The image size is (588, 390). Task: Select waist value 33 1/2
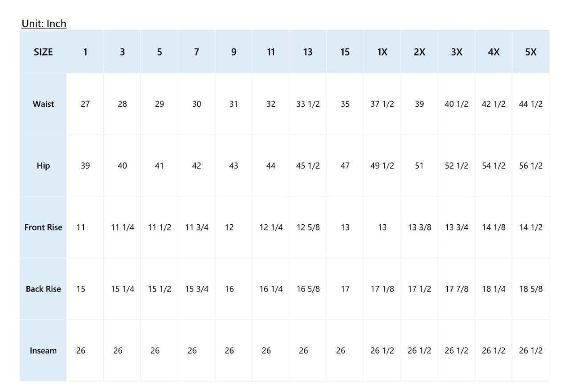pyautogui.click(x=308, y=104)
